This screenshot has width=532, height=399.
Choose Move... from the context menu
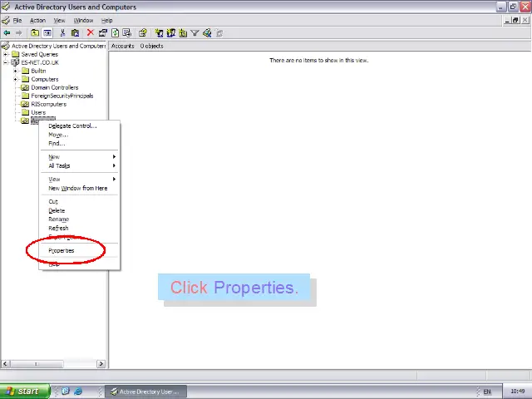coord(80,135)
